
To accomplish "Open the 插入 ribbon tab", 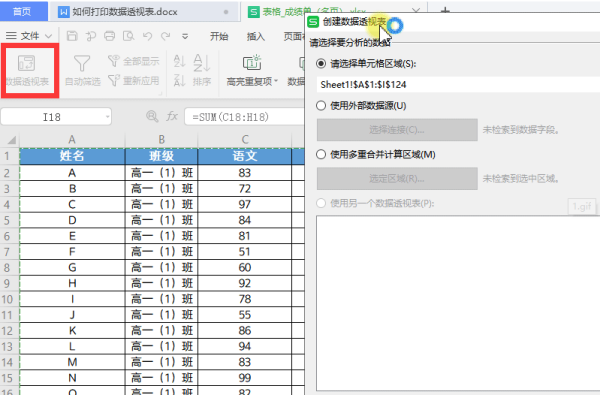I will tap(256, 36).
